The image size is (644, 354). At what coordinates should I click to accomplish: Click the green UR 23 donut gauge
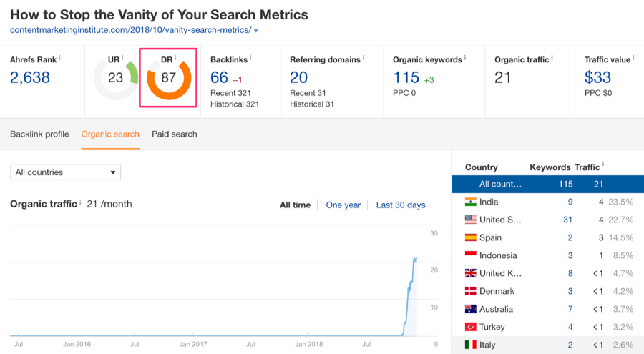coord(116,78)
